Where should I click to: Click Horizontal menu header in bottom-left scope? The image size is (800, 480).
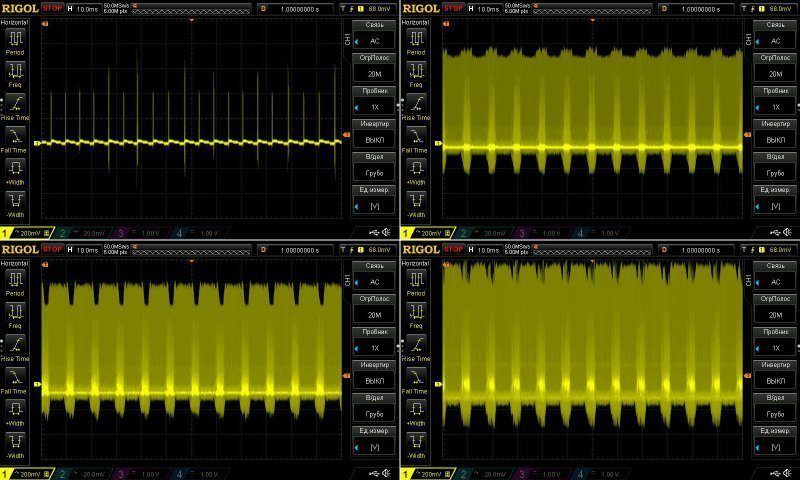[x=15, y=260]
